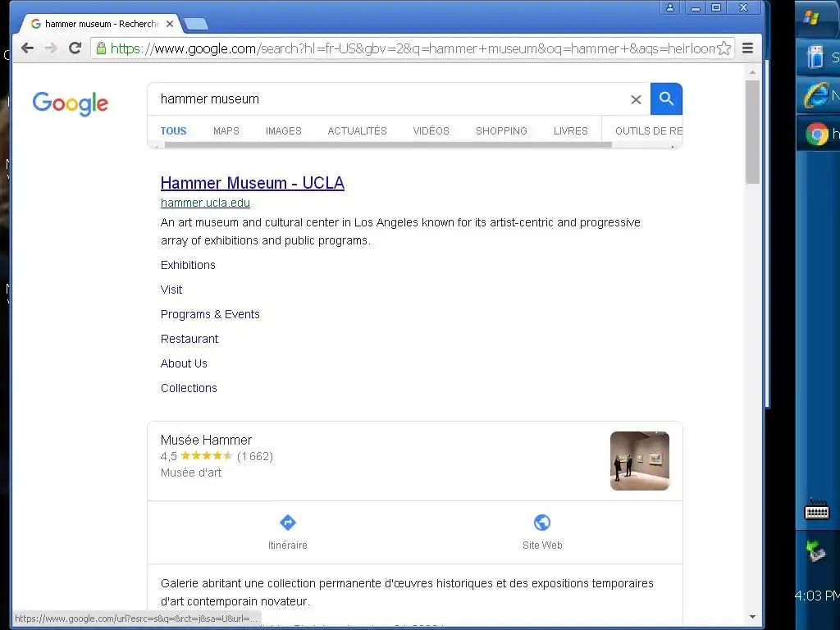Image resolution: width=840 pixels, height=630 pixels.
Task: Close the hammer museum browser tab
Action: [x=170, y=24]
